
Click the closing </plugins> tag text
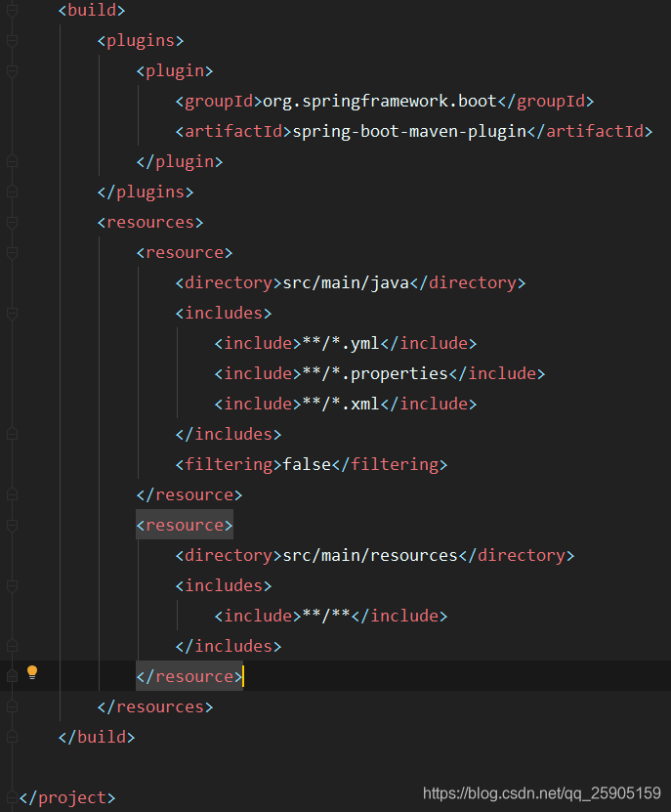pyautogui.click(x=145, y=192)
